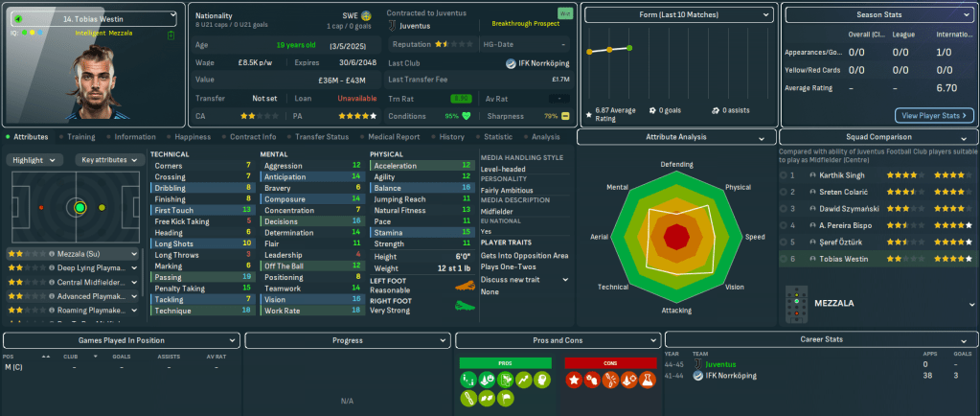
Task: Click the IFK Norrköping club badge
Action: point(511,63)
